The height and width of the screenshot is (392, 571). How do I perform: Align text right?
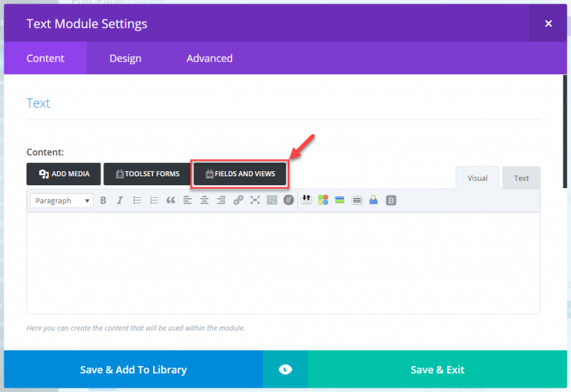point(221,200)
